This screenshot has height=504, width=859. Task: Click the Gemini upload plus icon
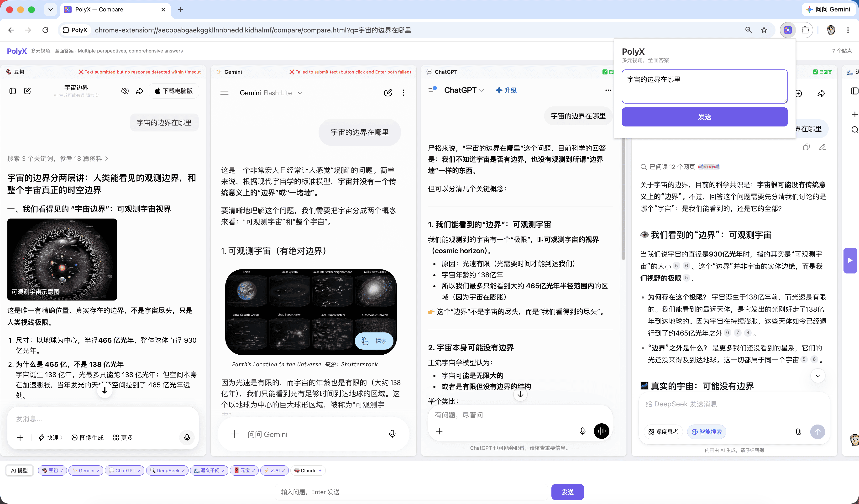[x=235, y=434]
